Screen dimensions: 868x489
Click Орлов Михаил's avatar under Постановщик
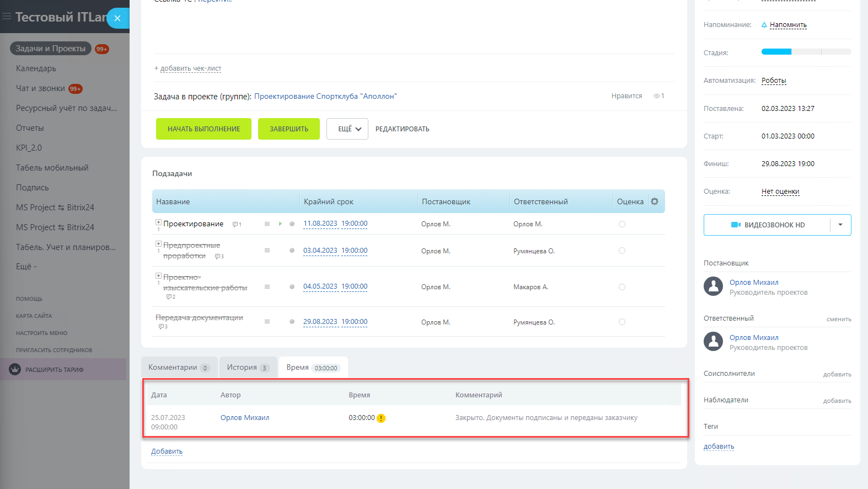(713, 286)
